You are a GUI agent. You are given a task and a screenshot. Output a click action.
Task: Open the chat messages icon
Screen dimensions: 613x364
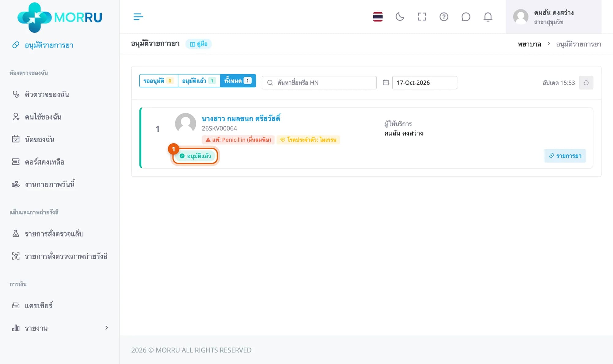tap(466, 17)
